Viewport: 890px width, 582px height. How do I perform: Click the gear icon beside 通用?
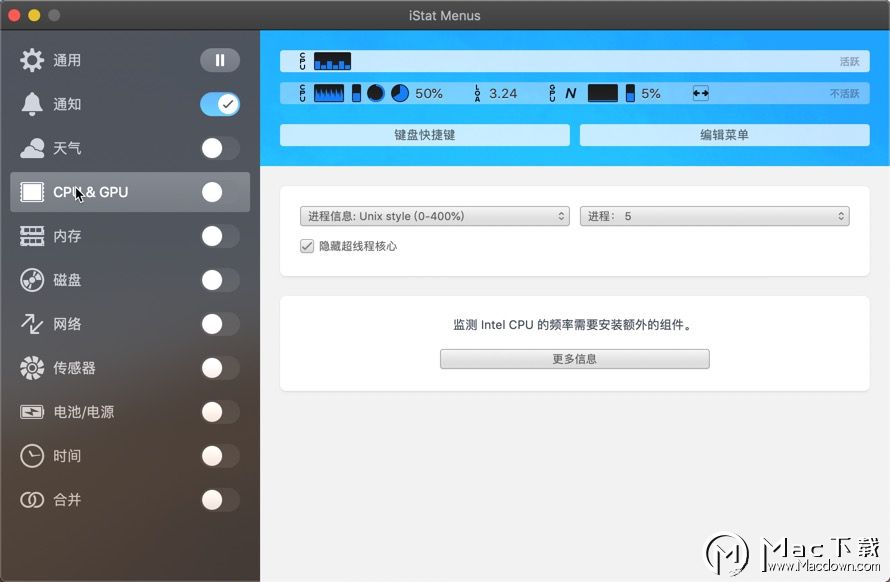[32, 60]
